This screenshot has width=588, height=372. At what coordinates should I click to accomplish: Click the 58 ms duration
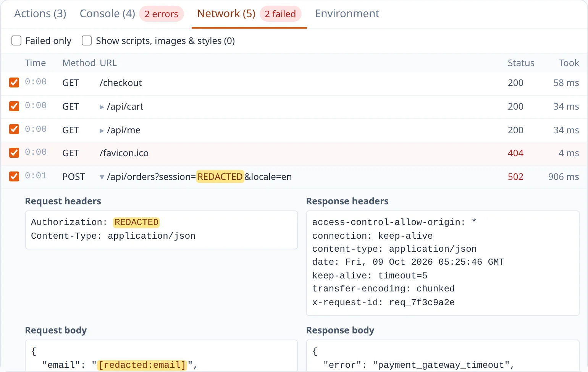[566, 83]
